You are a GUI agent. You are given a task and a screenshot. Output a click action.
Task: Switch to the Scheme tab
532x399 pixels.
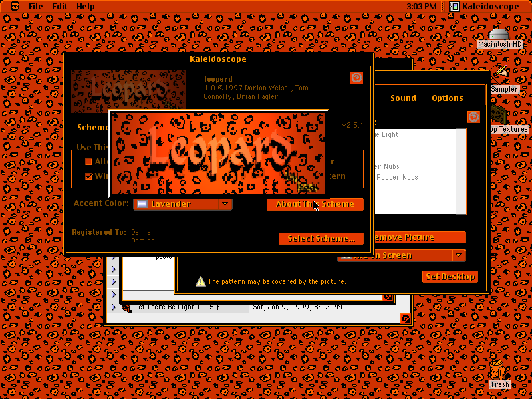pyautogui.click(x=92, y=127)
